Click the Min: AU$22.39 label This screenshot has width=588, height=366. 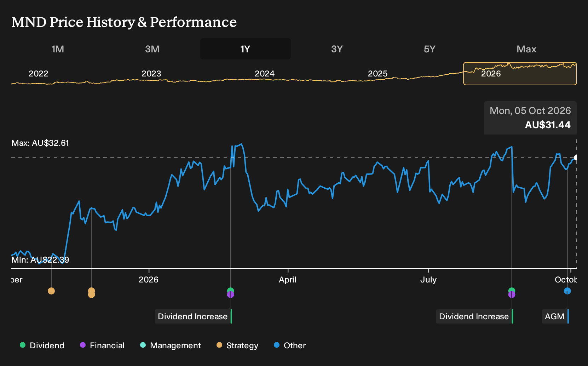pyautogui.click(x=40, y=260)
